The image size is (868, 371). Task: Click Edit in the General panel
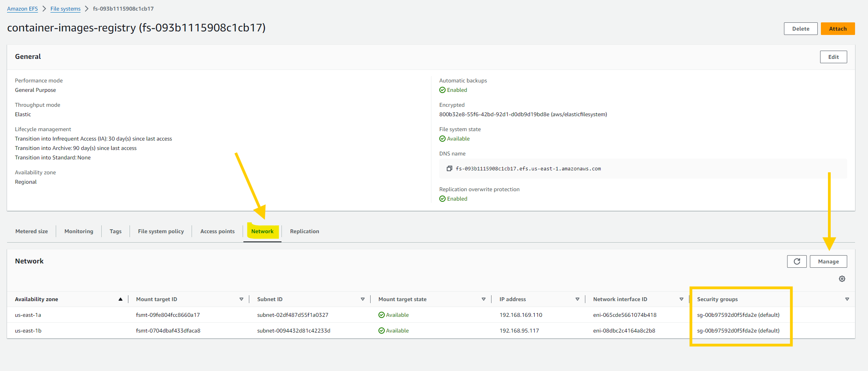[833, 57]
